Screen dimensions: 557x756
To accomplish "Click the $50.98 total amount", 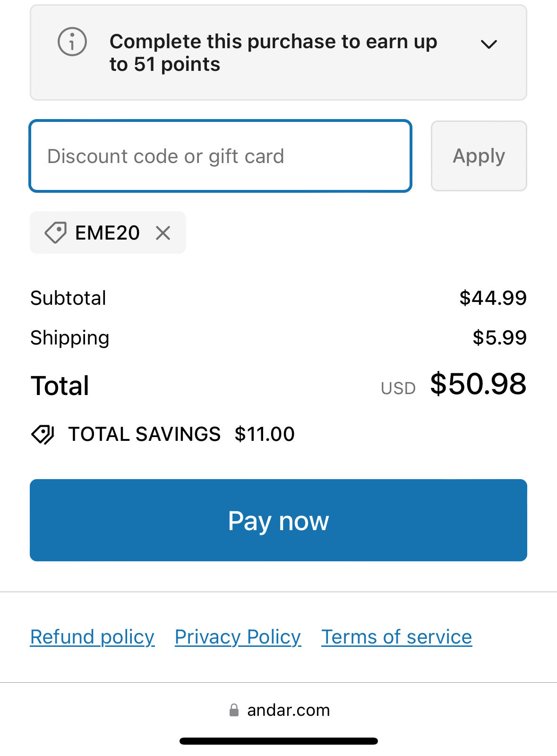I will 478,384.
